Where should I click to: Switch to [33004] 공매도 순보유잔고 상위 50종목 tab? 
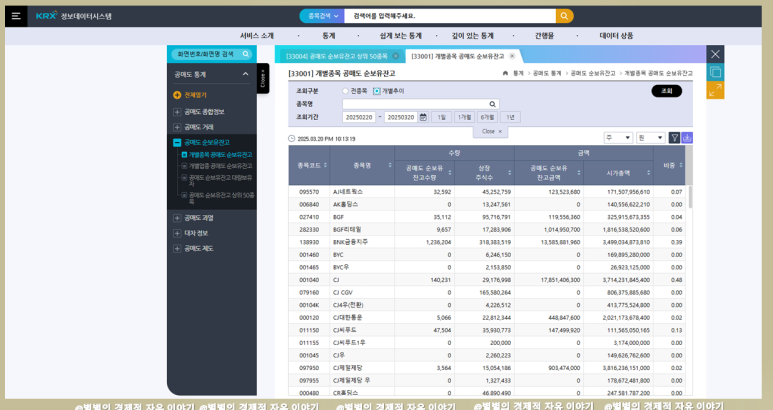(337, 56)
